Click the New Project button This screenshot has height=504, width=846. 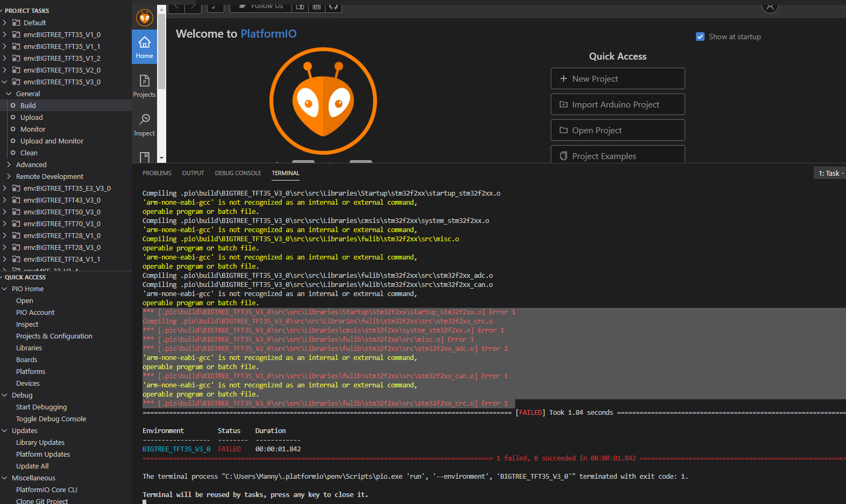pyautogui.click(x=617, y=78)
